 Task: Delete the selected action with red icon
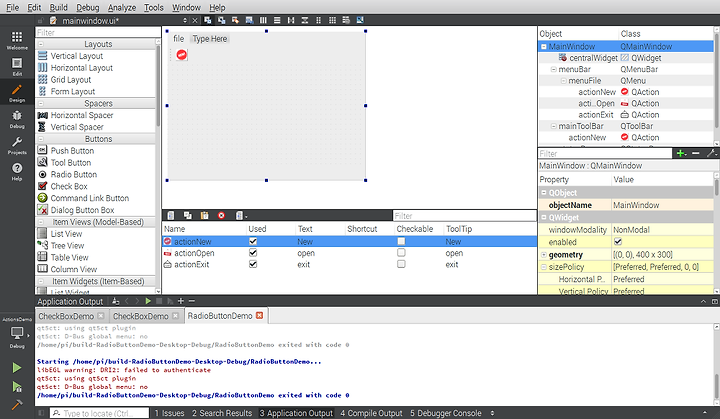click(x=221, y=215)
